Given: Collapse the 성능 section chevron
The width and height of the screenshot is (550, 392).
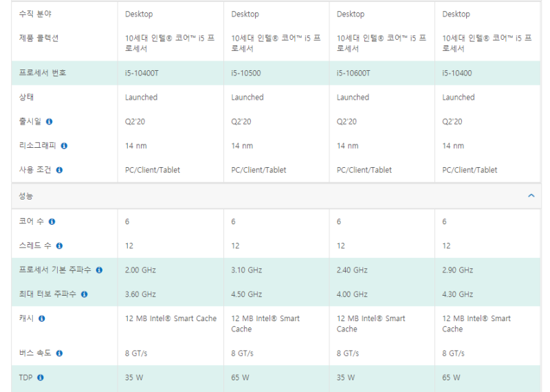Looking at the screenshot, I should click(531, 195).
